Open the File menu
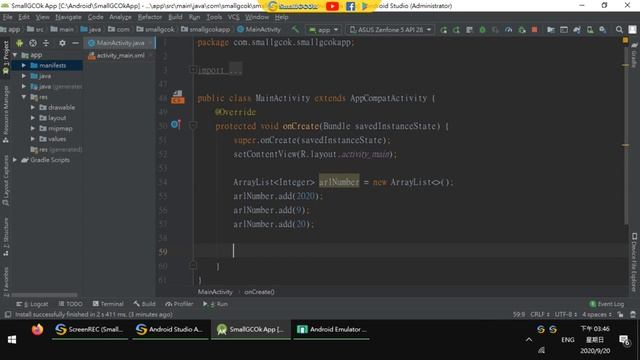The width and height of the screenshot is (640, 360). point(7,17)
